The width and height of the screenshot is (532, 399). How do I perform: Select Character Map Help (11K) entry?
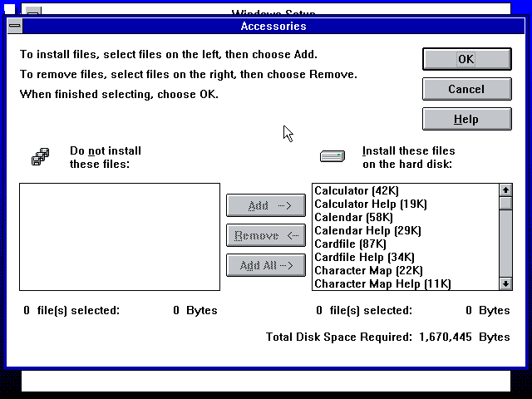[406, 283]
